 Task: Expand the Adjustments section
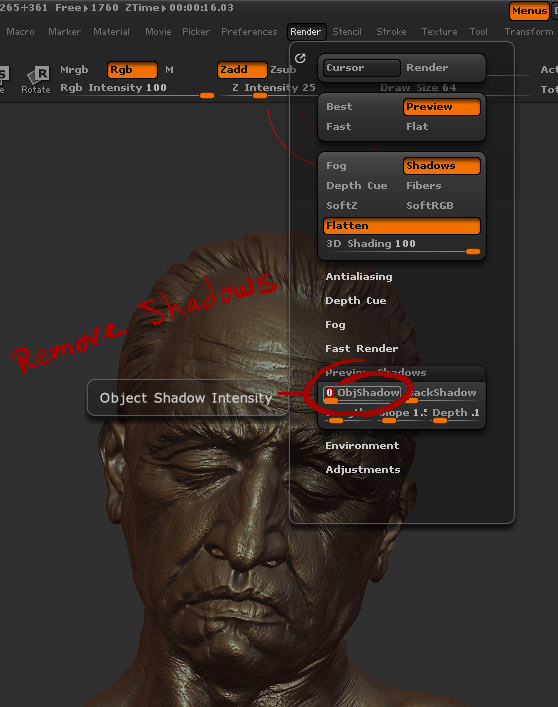363,469
